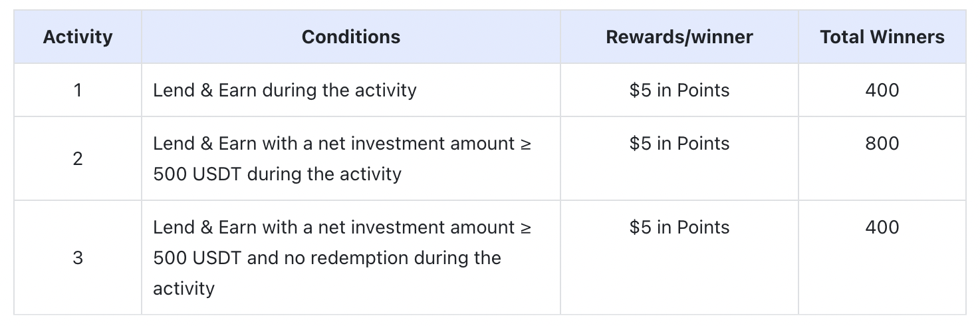
Task: Select the Total Winners column header
Action: pos(882,37)
